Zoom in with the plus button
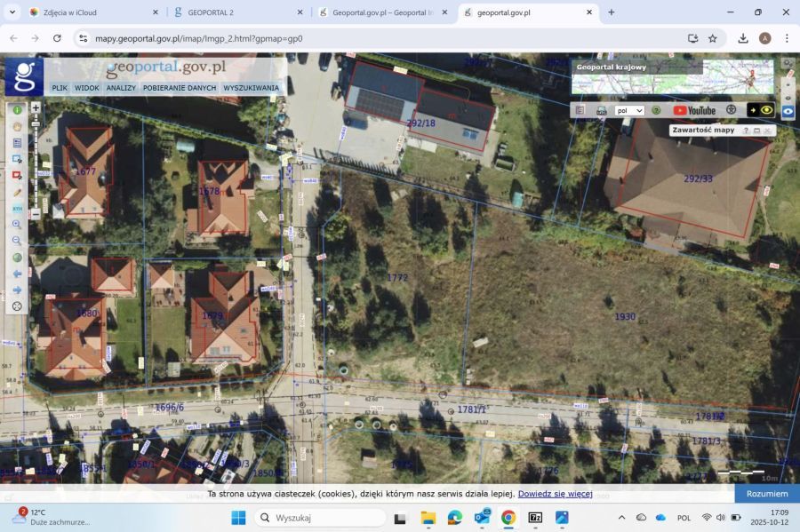800x532 pixels. [36, 107]
